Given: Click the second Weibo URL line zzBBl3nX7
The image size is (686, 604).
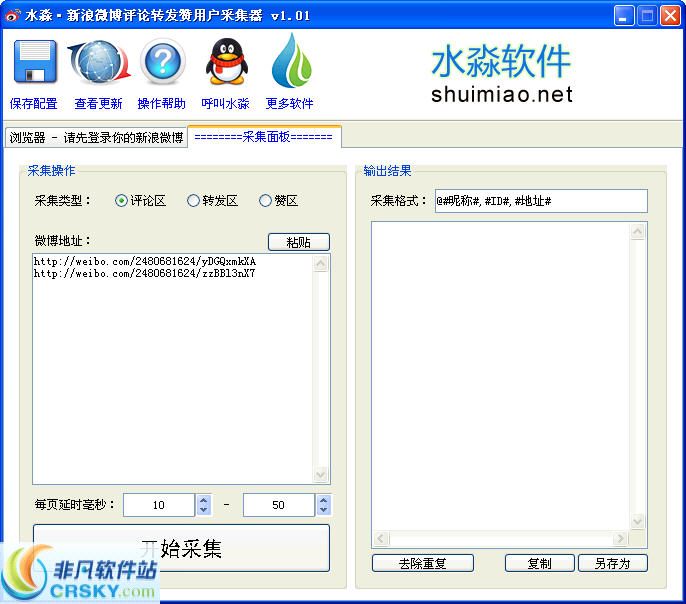Looking at the screenshot, I should point(144,273).
